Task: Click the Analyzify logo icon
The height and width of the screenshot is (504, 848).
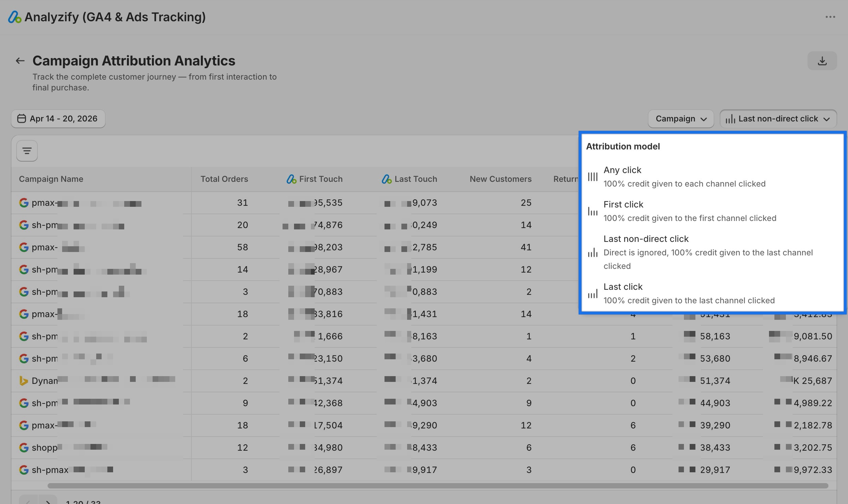Action: click(14, 17)
